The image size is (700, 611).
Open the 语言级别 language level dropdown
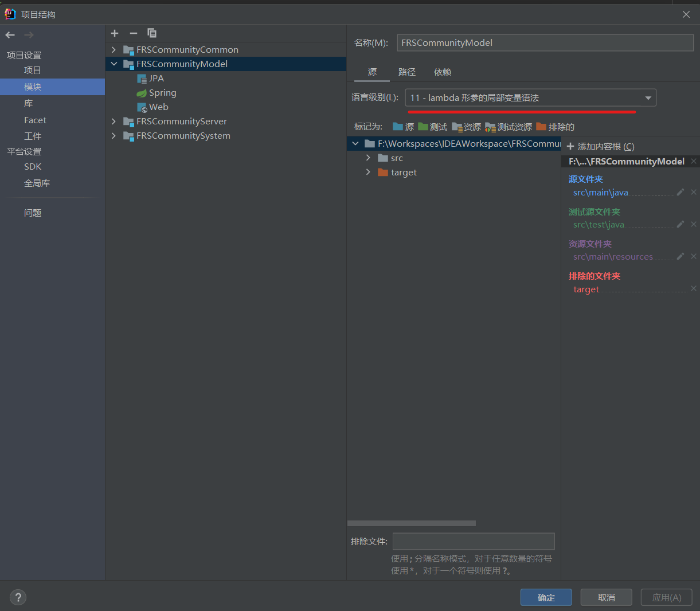[x=531, y=98]
